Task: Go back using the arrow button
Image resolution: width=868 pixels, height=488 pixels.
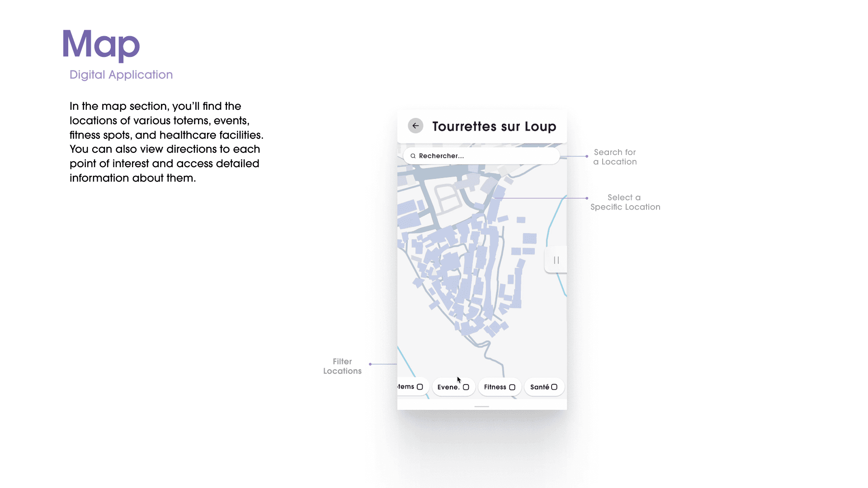Action: coord(415,126)
